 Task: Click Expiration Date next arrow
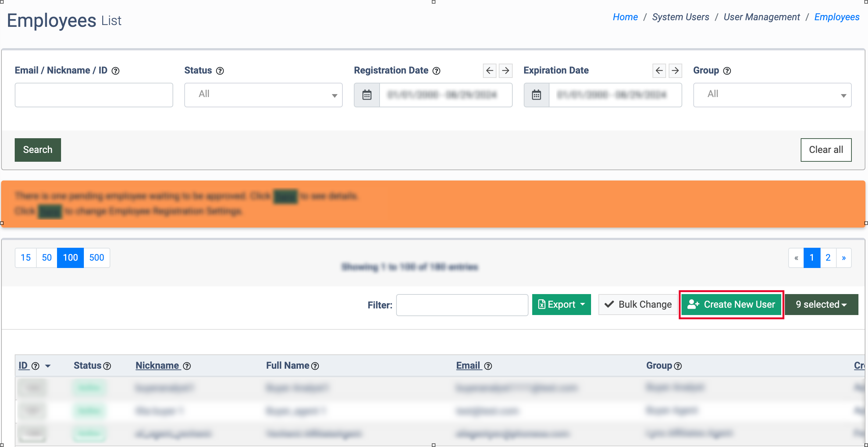coord(675,71)
